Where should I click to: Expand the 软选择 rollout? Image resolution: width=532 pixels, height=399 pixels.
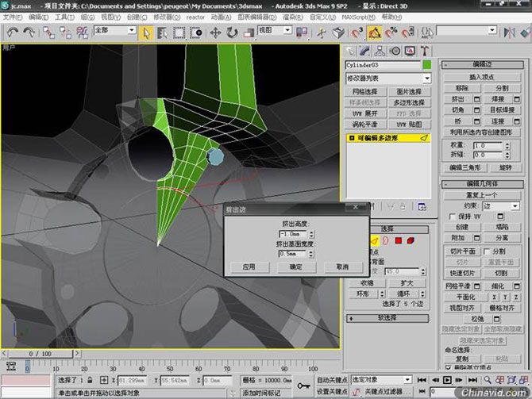click(x=387, y=318)
